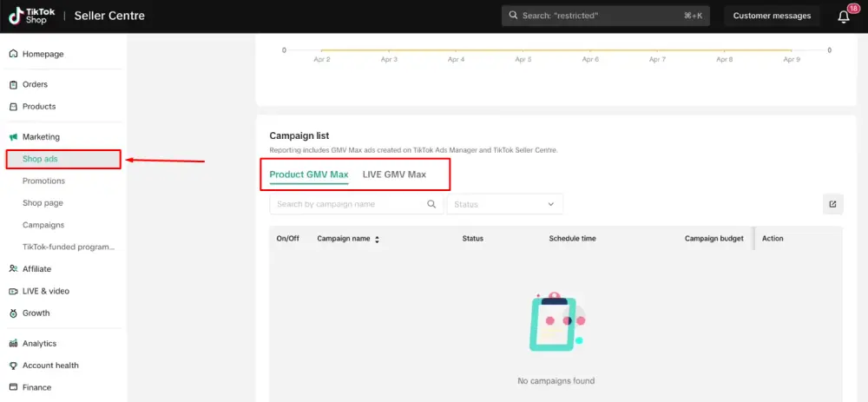Viewport: 868px width, 402px height.
Task: Click the Account health trophy icon
Action: (x=13, y=366)
